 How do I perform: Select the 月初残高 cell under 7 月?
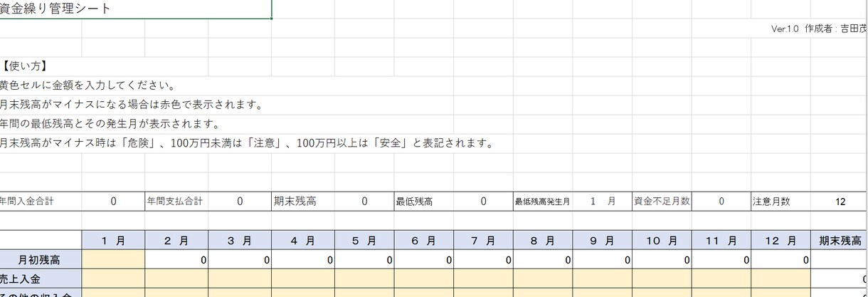[x=483, y=259]
